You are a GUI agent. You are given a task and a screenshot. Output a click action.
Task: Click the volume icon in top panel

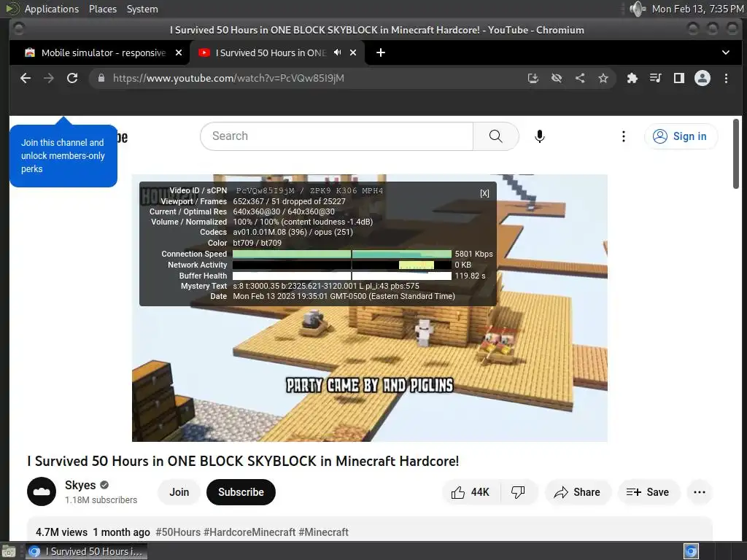pyautogui.click(x=636, y=9)
